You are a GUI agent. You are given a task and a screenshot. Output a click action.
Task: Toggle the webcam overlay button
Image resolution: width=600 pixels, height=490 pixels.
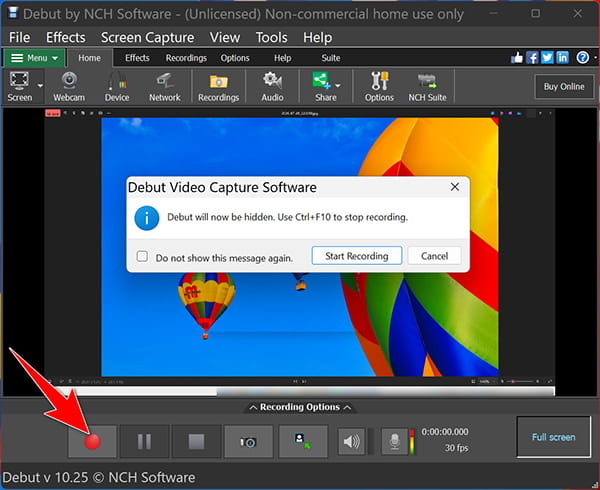tap(303, 441)
